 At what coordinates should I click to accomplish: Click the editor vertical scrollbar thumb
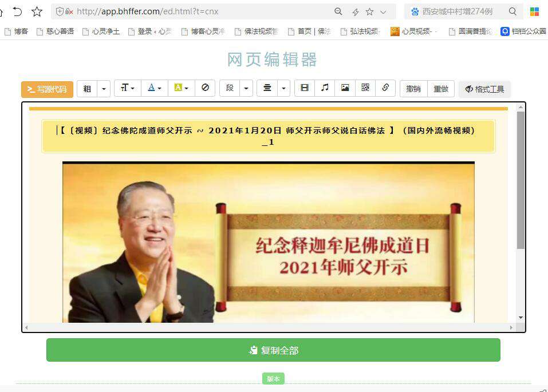(521, 180)
